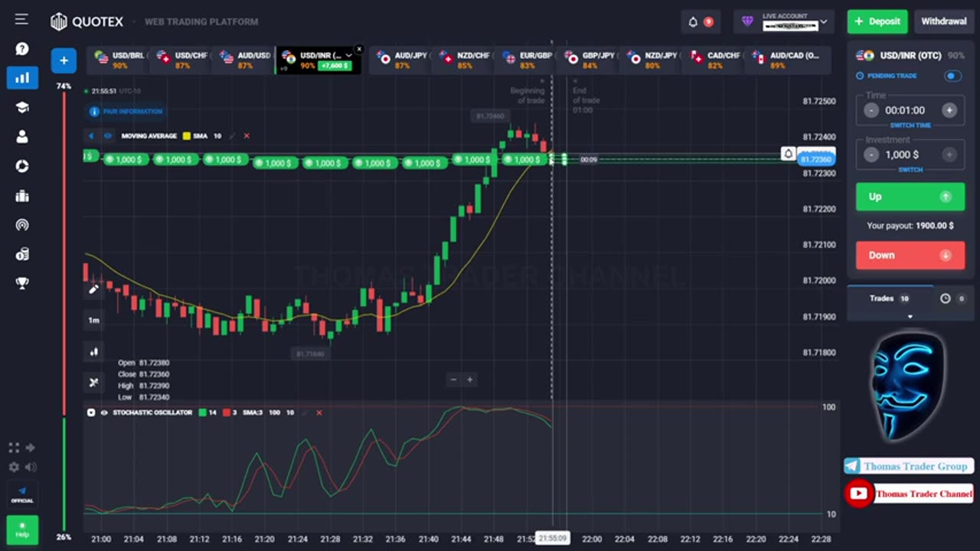
Task: Expand the trades panel down arrow
Action: pyautogui.click(x=910, y=317)
